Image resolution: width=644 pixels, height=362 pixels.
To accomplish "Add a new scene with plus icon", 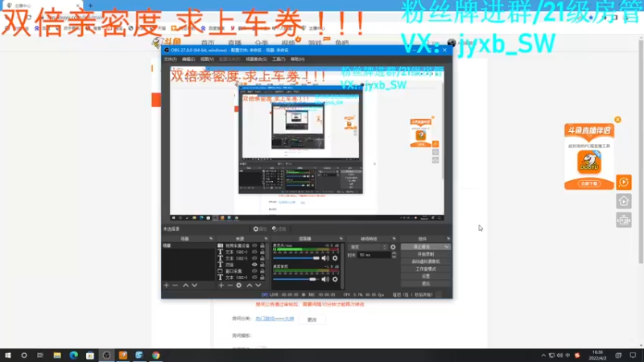I will (167, 286).
